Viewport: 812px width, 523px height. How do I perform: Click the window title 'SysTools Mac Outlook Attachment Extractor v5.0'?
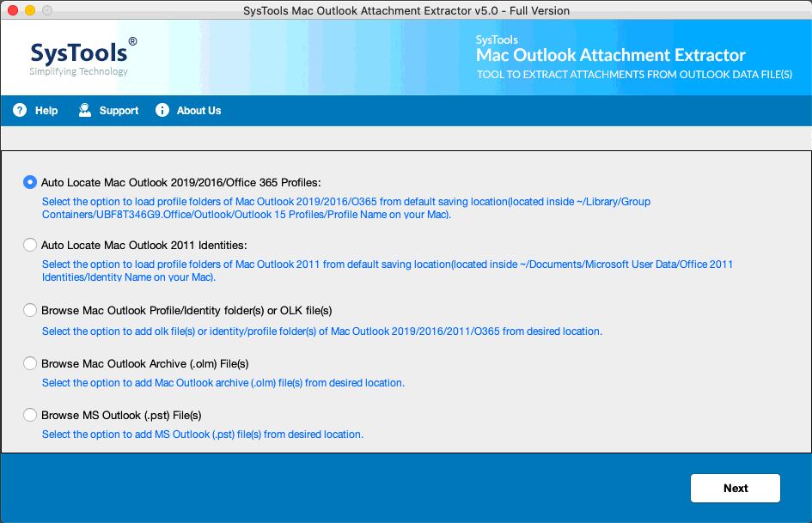[x=406, y=10]
